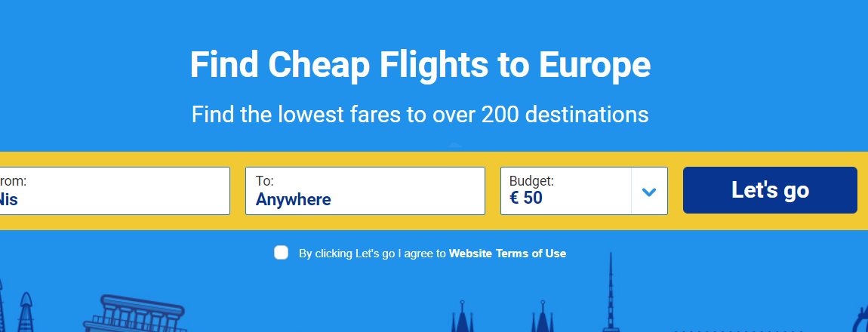Click the 'Find the lowest fares' subtitle text
Screen dimensions: 868x332
click(x=420, y=115)
